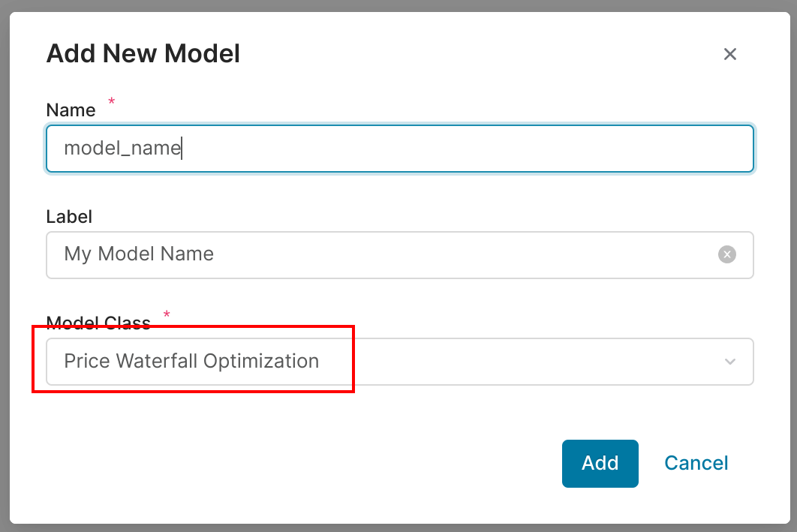797x532 pixels.
Task: Click the required asterisk beside Model Class
Action: [x=167, y=314]
